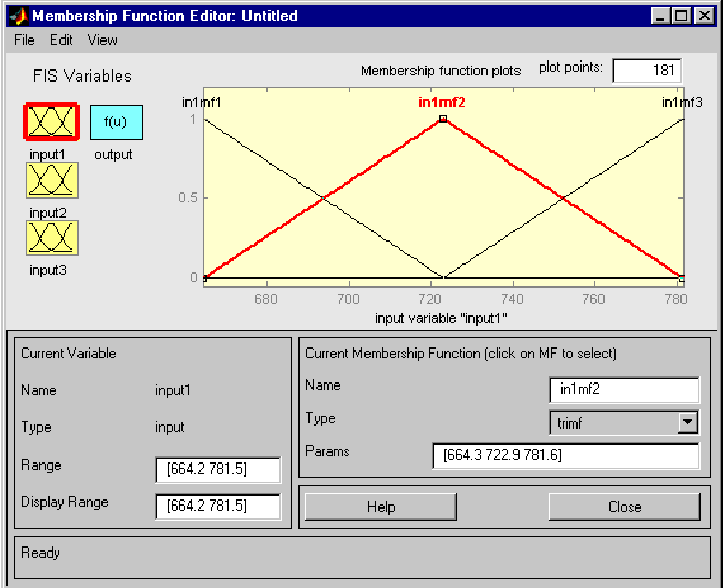724x588 pixels.
Task: Select the input1 variable icon
Action: pyautogui.click(x=51, y=122)
